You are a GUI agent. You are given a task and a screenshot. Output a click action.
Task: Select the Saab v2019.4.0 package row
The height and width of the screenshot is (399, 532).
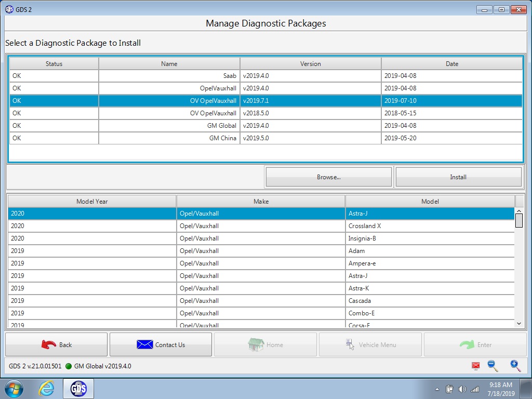[x=265, y=76]
